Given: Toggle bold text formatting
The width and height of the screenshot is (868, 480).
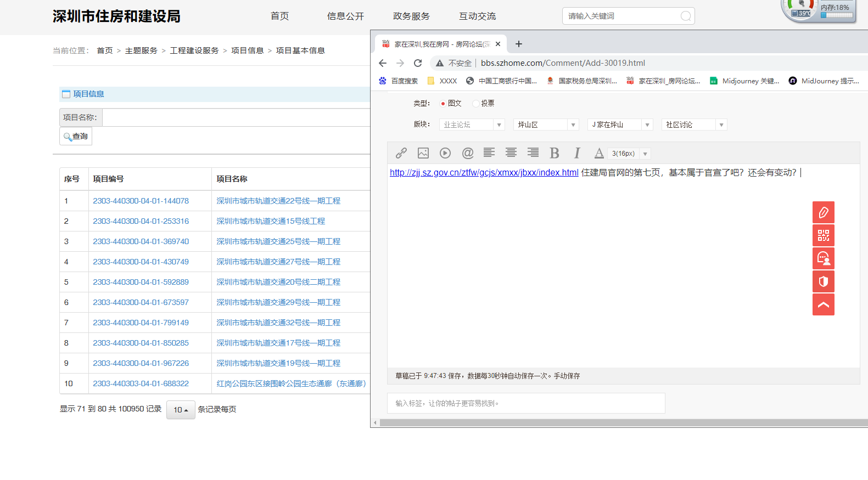Looking at the screenshot, I should coord(555,153).
